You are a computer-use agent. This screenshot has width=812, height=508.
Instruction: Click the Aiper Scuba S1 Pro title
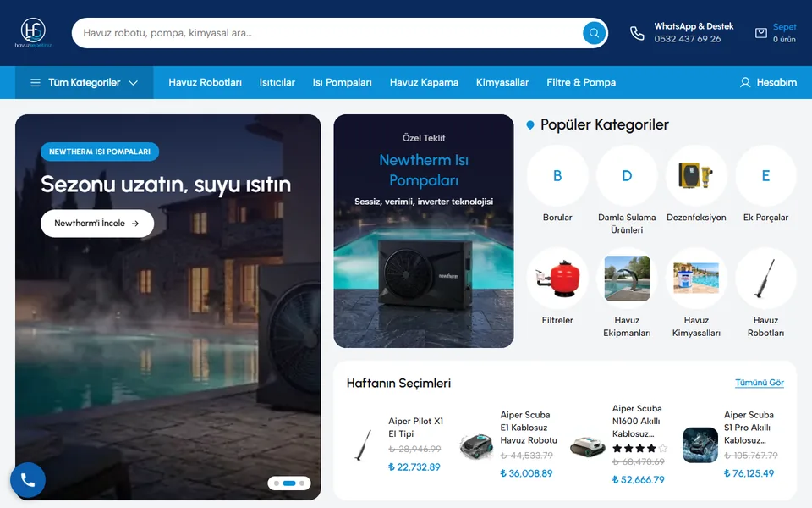tap(749, 428)
